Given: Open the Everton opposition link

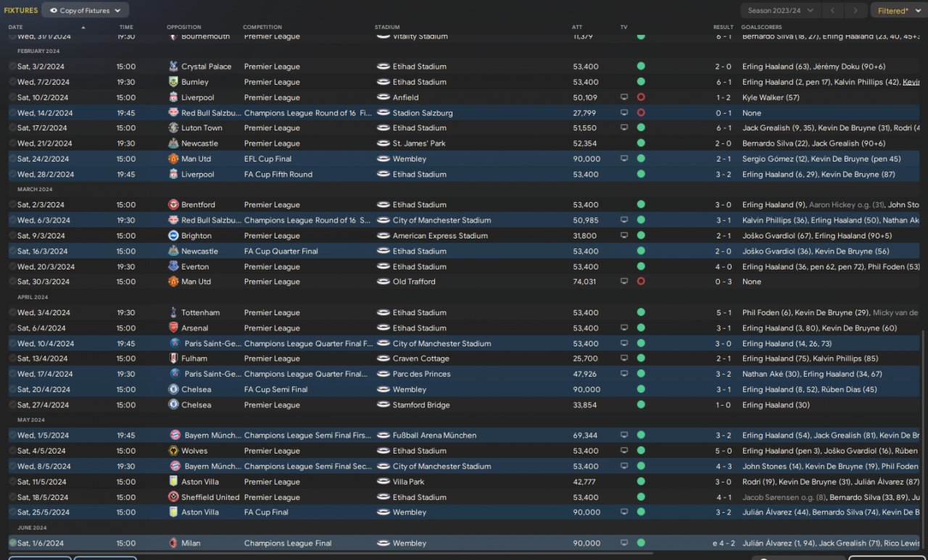Looking at the screenshot, I should (196, 267).
